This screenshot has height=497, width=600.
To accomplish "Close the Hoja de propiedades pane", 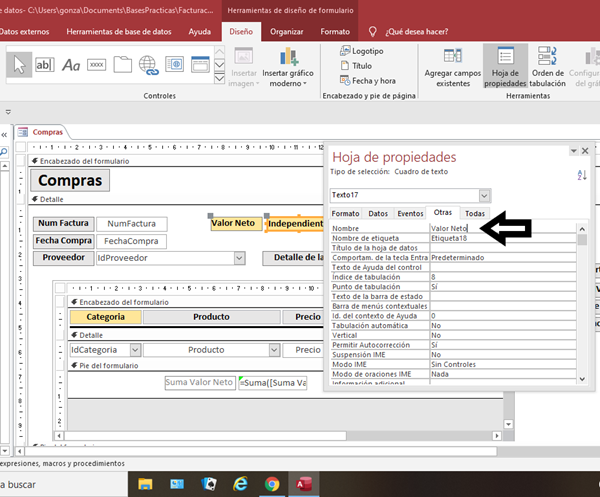I will point(586,150).
